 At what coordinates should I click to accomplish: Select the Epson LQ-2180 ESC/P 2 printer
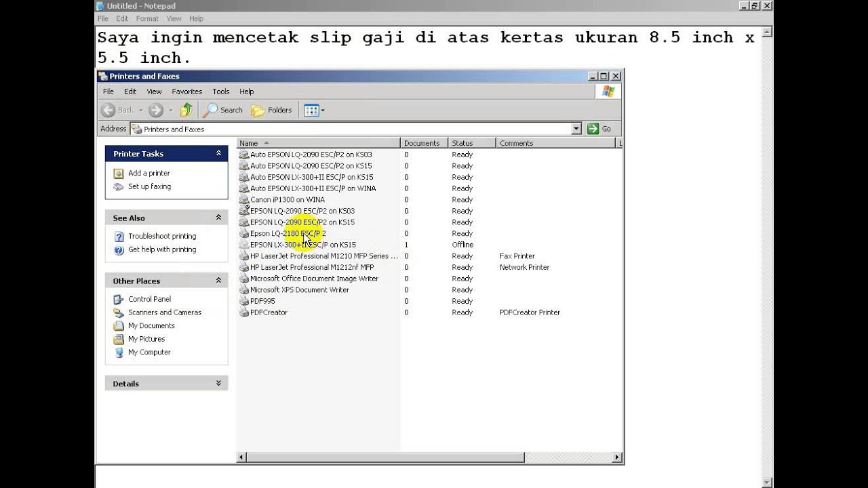288,234
